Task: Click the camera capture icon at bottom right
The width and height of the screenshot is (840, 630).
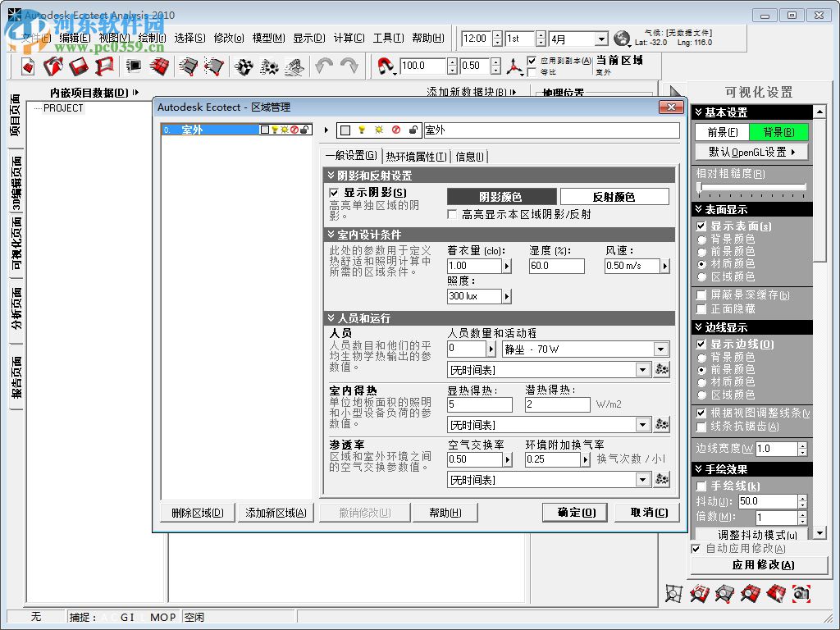Action: coord(801,592)
